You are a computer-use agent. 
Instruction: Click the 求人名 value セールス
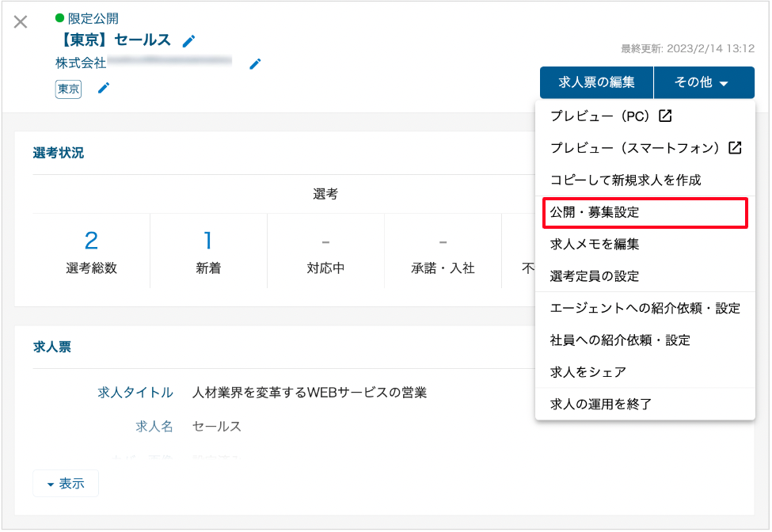pyautogui.click(x=217, y=427)
